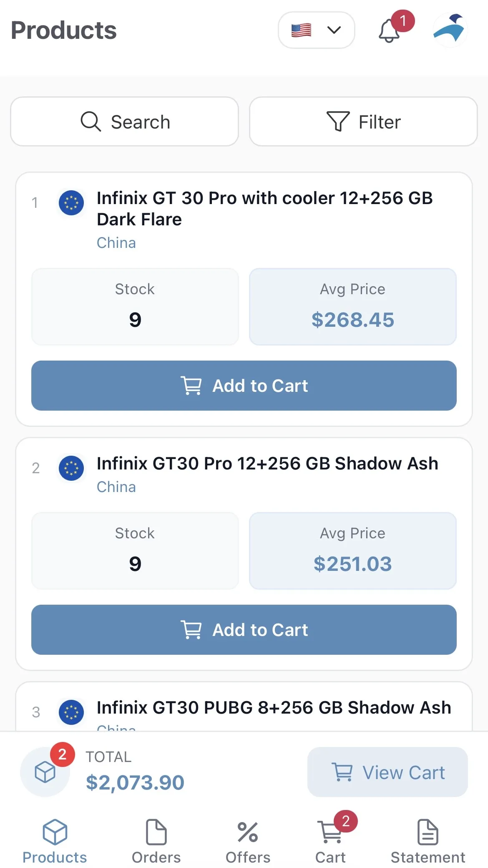This screenshot has width=488, height=868.
Task: Click the View Cart button
Action: point(387,772)
